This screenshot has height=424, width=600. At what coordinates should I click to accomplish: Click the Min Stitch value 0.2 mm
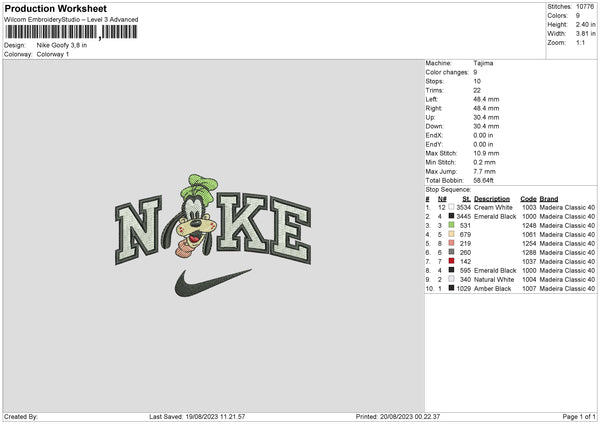[484, 162]
